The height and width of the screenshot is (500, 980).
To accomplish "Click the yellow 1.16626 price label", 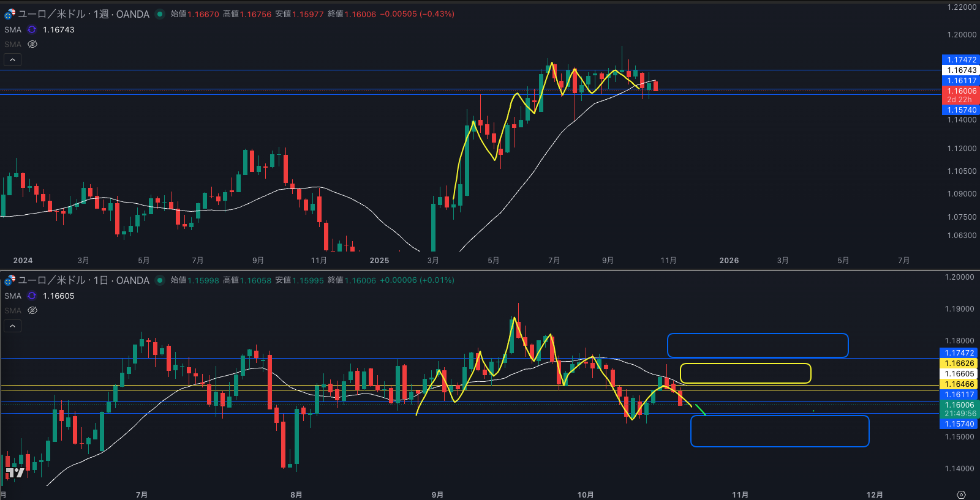I will tap(959, 364).
